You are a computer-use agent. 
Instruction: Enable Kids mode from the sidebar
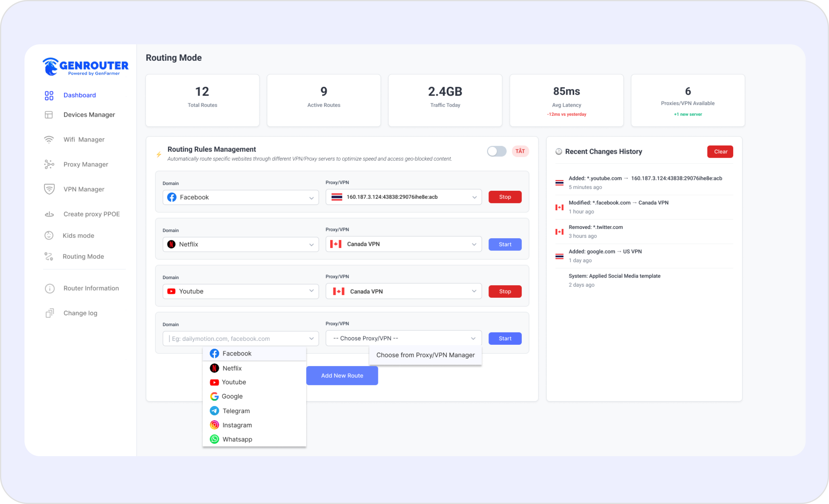coord(78,235)
